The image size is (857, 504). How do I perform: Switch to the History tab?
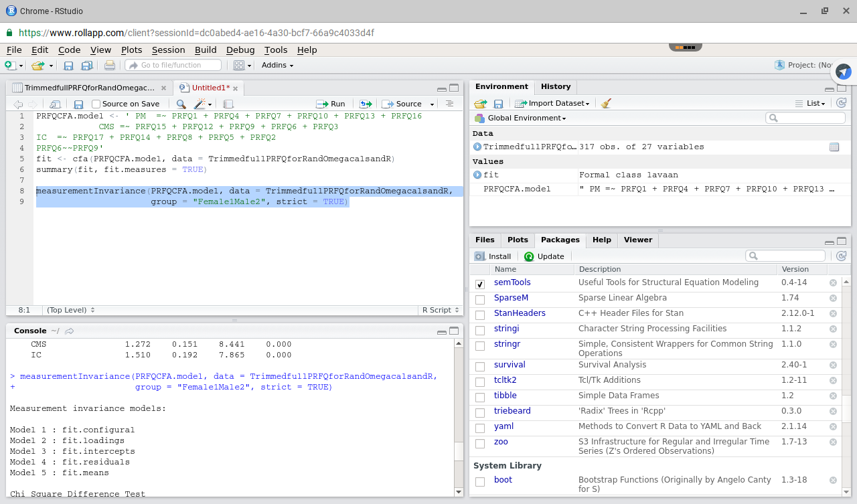point(555,86)
